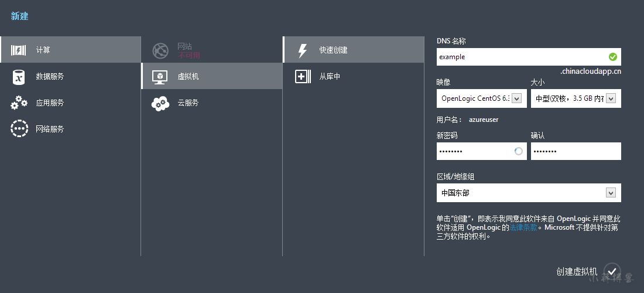Open the 应用服务 gears icon
Screen dimensions: 644x293
19,103
